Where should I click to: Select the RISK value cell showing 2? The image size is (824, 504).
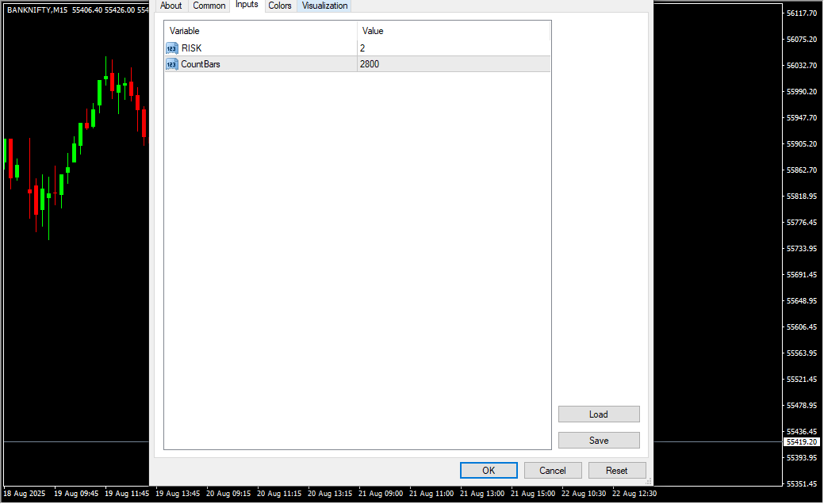tap(453, 48)
